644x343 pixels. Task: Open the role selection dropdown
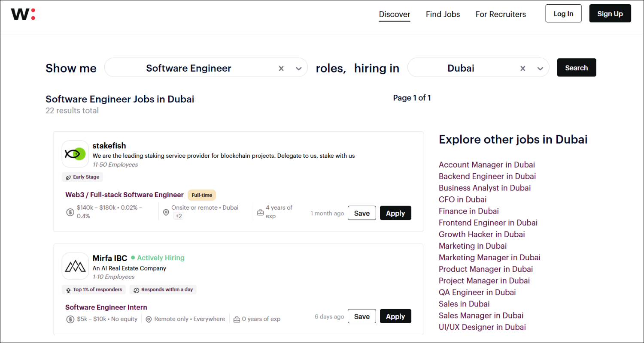(x=298, y=68)
